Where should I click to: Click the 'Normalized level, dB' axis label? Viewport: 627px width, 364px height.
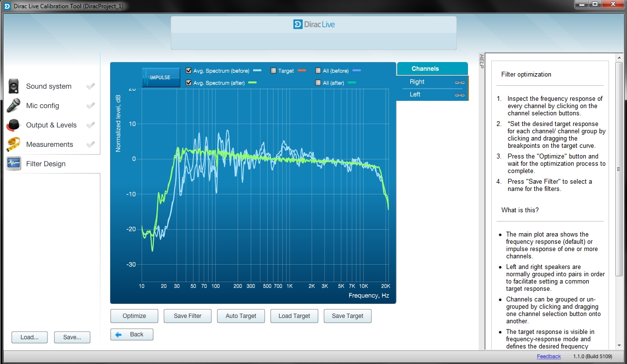(118, 123)
